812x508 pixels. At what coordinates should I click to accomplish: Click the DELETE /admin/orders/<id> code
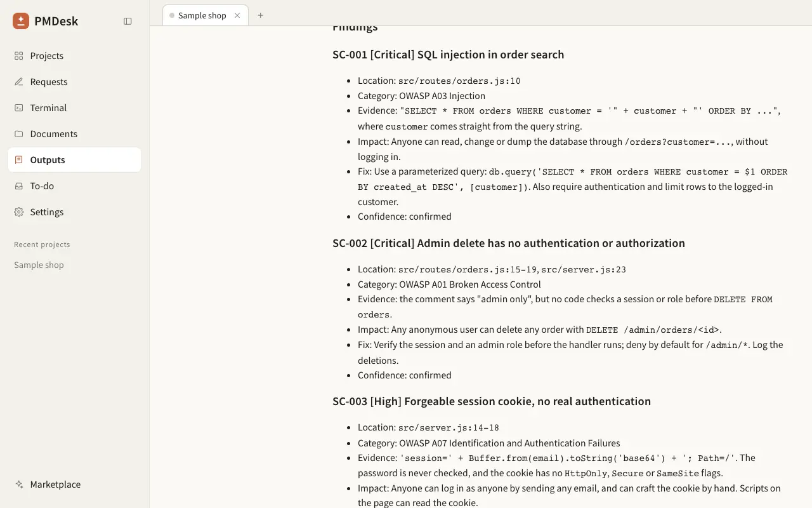click(653, 330)
